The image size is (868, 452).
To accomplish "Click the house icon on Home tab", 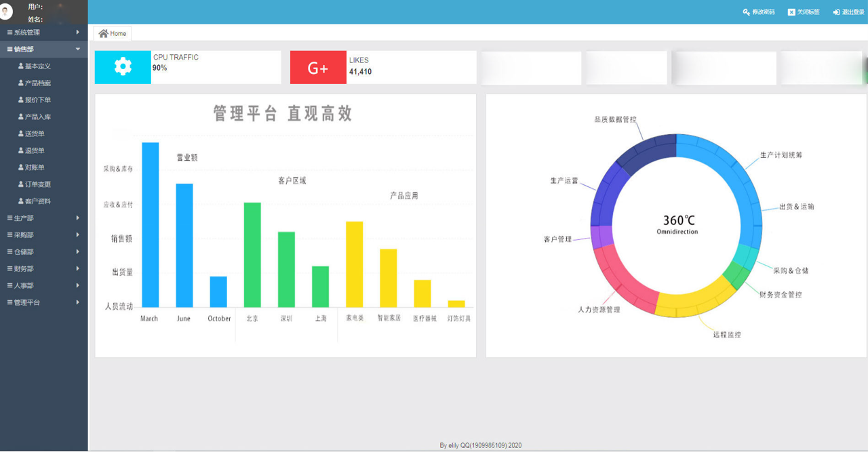I will point(103,33).
